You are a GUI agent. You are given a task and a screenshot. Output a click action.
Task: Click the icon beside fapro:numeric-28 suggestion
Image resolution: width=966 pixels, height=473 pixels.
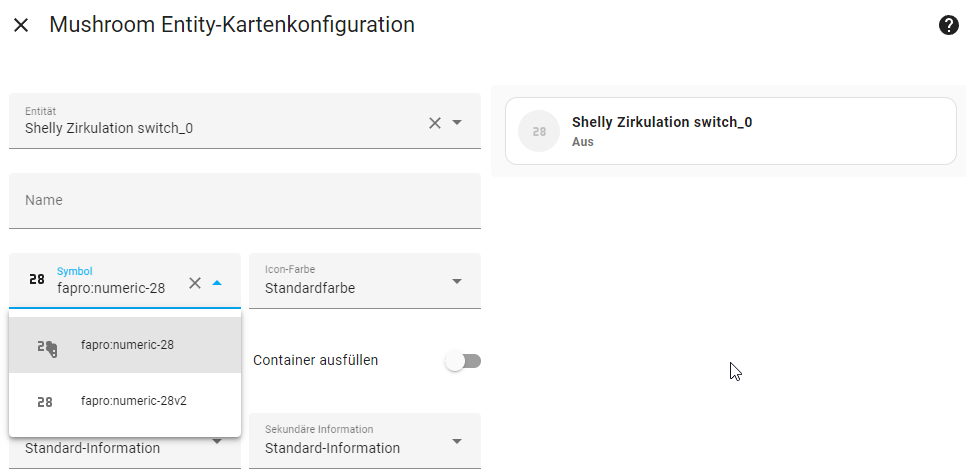pos(46,346)
